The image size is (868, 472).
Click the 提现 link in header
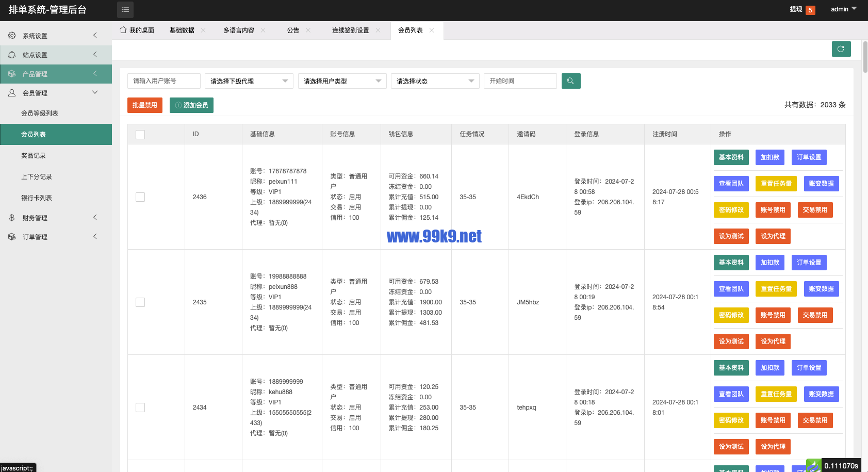click(x=796, y=9)
